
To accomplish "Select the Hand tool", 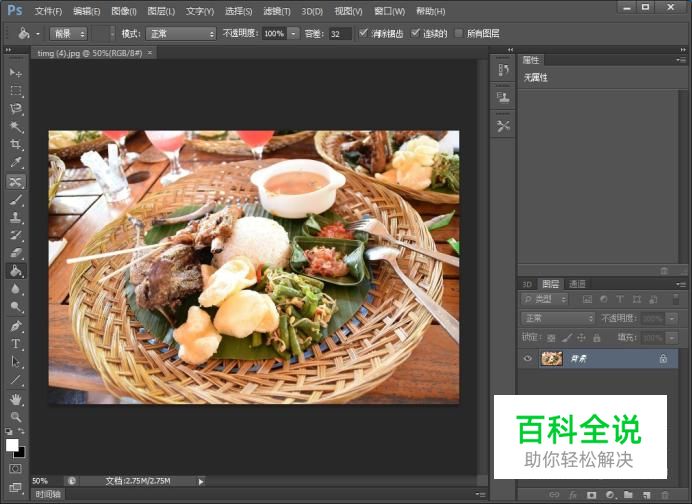I will pos(16,398).
